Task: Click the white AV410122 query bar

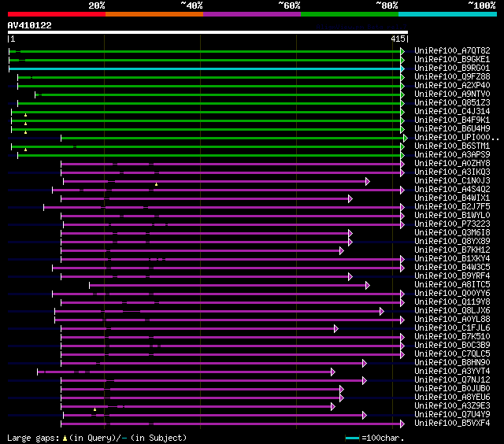Action: point(208,32)
